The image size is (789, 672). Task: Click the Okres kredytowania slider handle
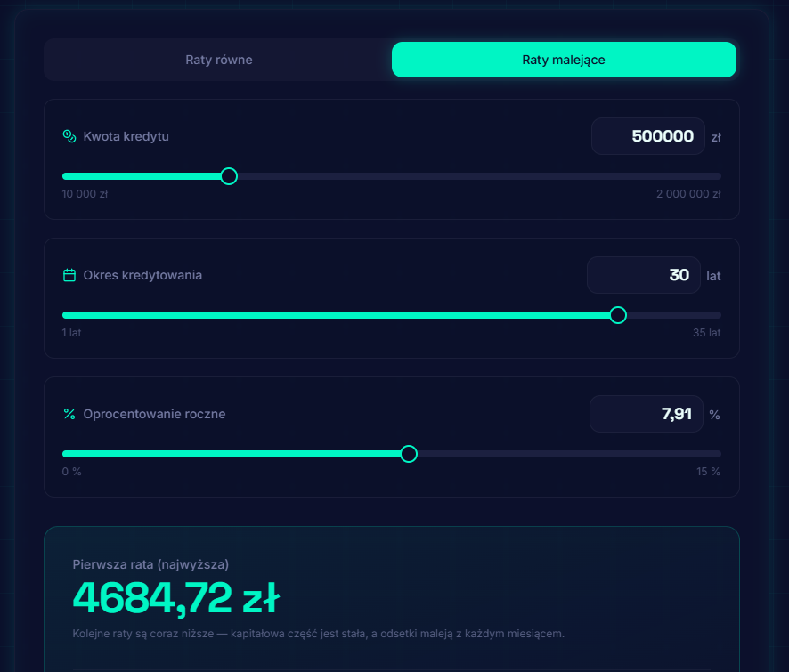click(618, 315)
